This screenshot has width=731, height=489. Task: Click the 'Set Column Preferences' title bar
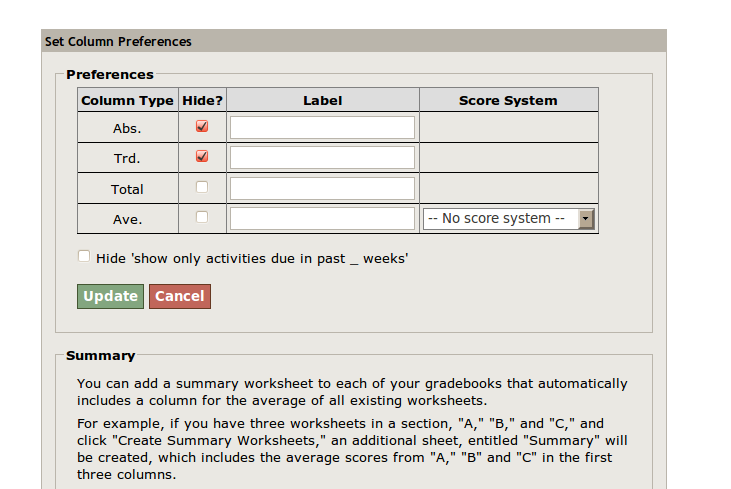coord(118,42)
